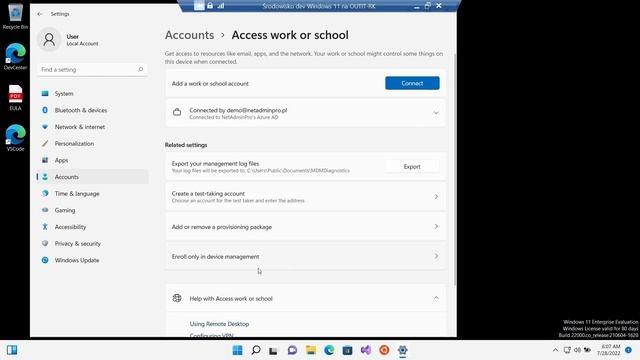640x360 pixels.
Task: Select Accounts in the Settings sidebar
Action: pyautogui.click(x=93, y=177)
